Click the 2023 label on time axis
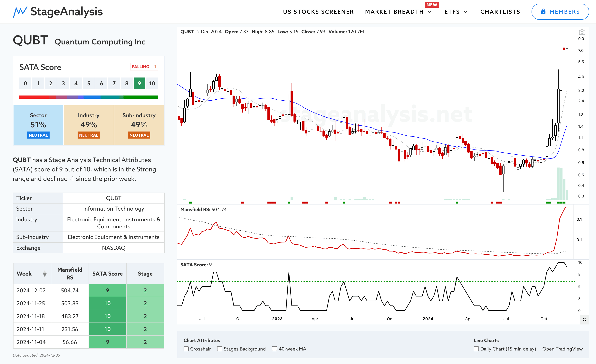This screenshot has height=364, width=596. (277, 319)
